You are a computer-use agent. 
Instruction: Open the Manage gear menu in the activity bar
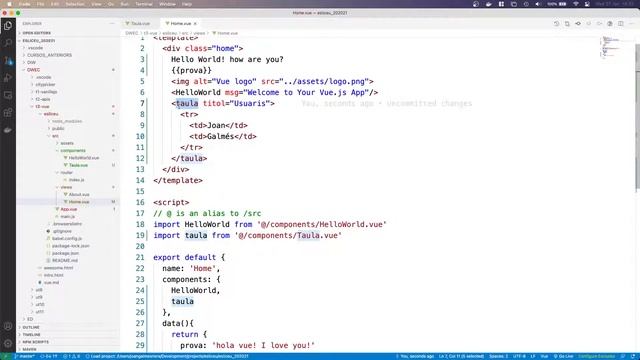pos(8,343)
